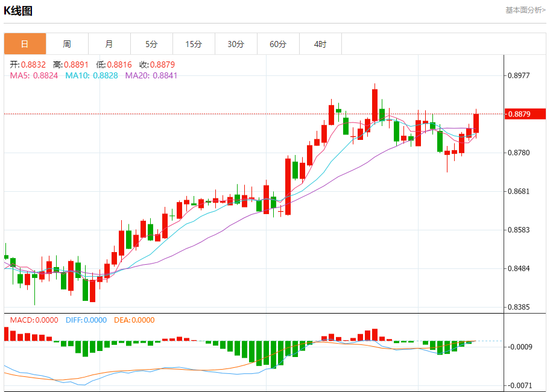The height and width of the screenshot is (392, 550).
Task: Click the MA20: 0.8841 legend value
Action: click(x=151, y=75)
